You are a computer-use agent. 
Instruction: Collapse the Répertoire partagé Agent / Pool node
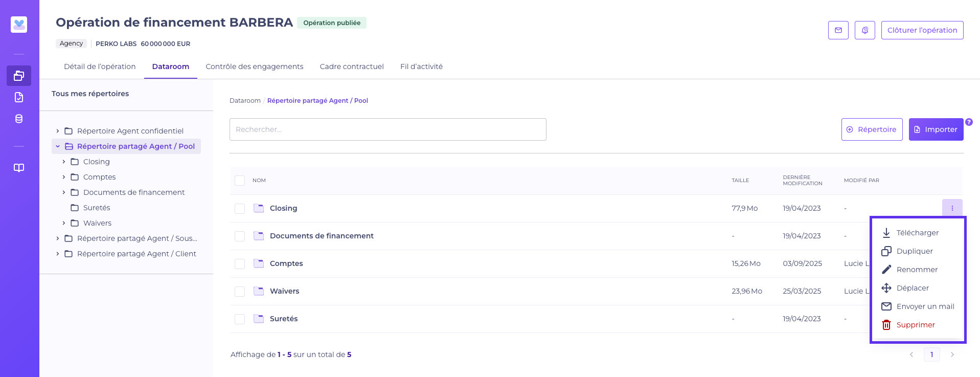tap(58, 146)
